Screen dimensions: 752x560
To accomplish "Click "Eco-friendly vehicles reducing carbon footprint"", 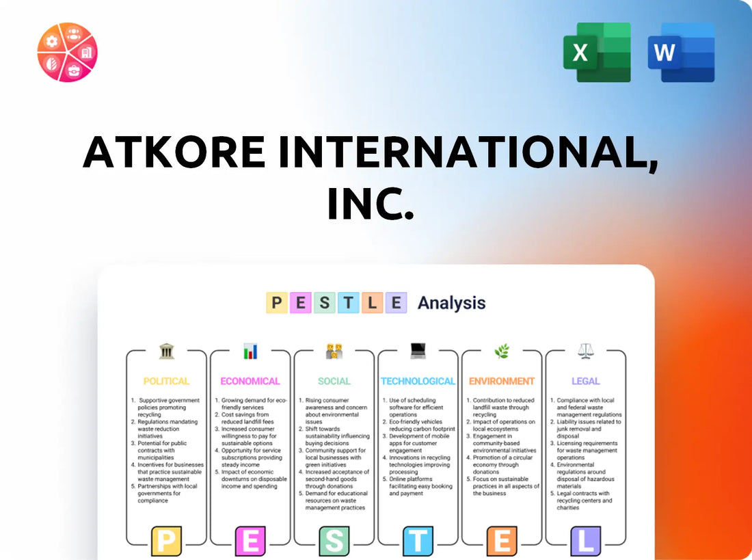I will pos(418,425).
